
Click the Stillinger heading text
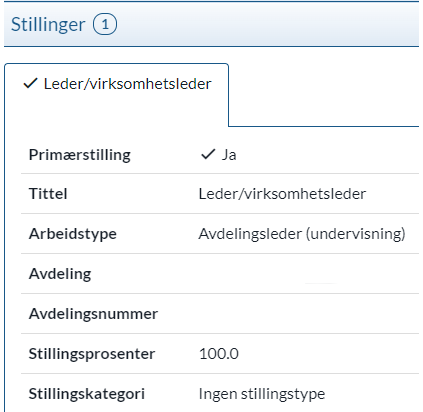click(48, 25)
